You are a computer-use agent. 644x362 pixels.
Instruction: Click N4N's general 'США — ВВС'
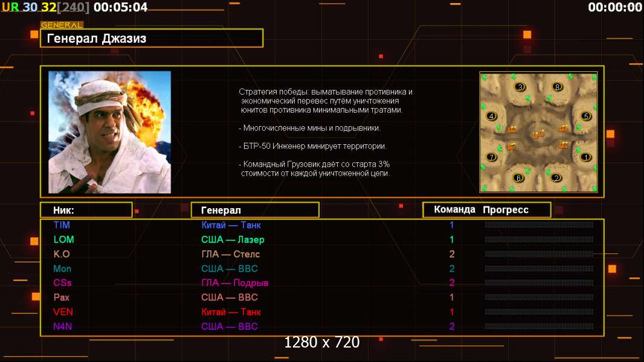pyautogui.click(x=230, y=327)
